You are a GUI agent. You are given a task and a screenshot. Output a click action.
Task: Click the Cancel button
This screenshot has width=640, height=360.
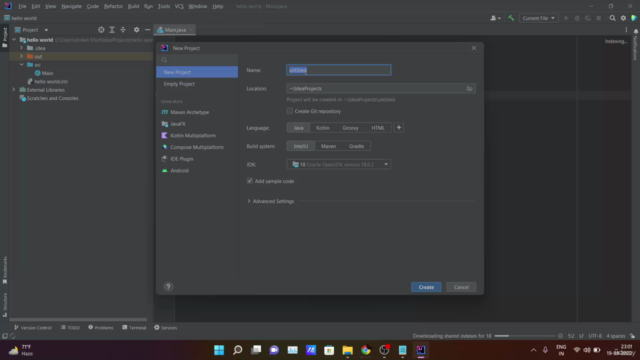pyautogui.click(x=461, y=287)
